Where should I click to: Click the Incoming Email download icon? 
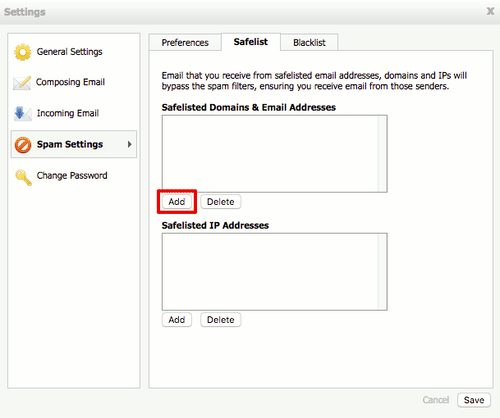[22, 113]
